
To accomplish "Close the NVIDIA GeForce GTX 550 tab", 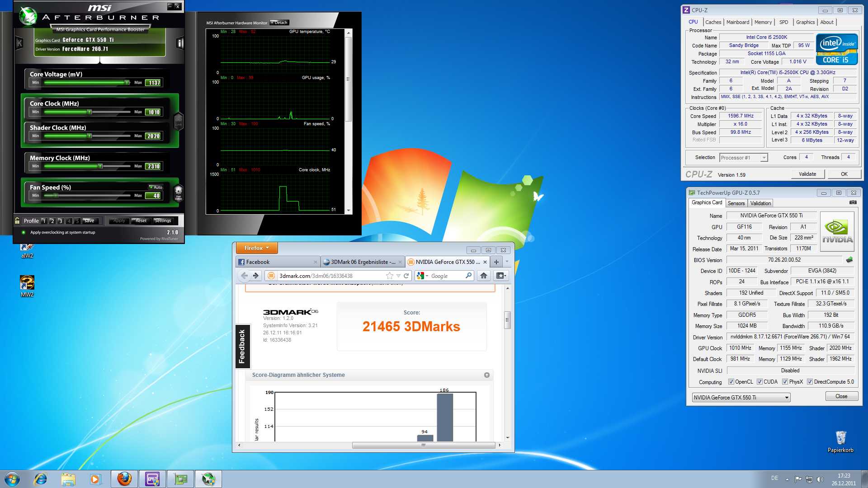I will click(485, 262).
